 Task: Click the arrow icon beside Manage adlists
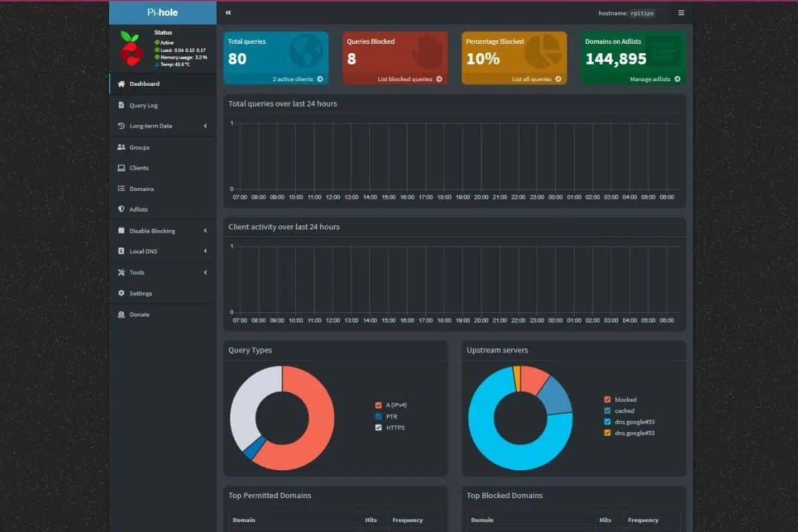point(677,79)
